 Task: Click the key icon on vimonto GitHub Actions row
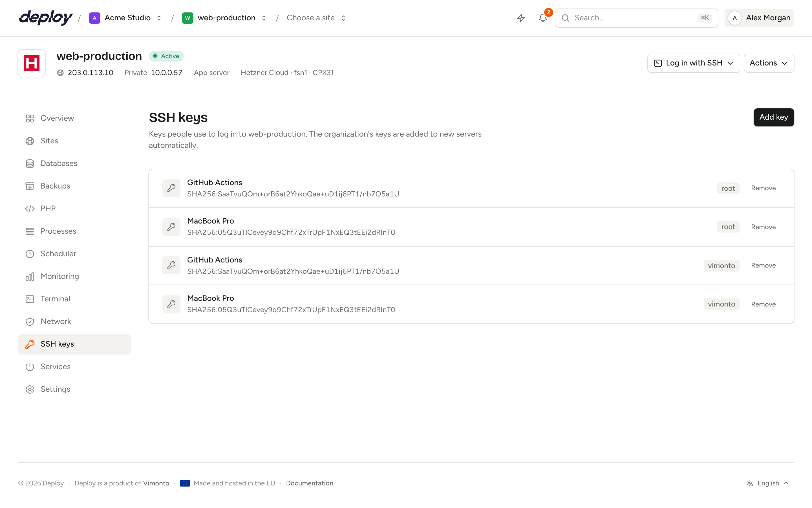(x=171, y=265)
